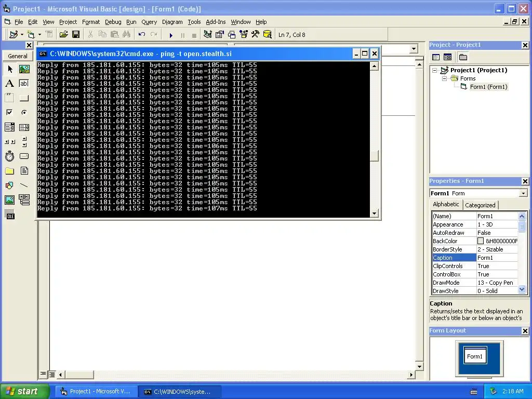Image resolution: width=532 pixels, height=399 pixels.
Task: Start the program with Run arrow
Action: [171, 35]
